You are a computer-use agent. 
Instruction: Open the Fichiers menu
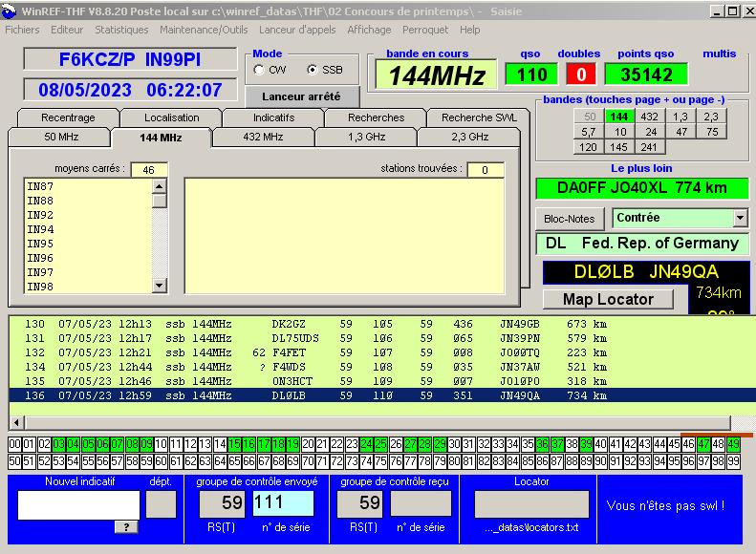pyautogui.click(x=22, y=30)
